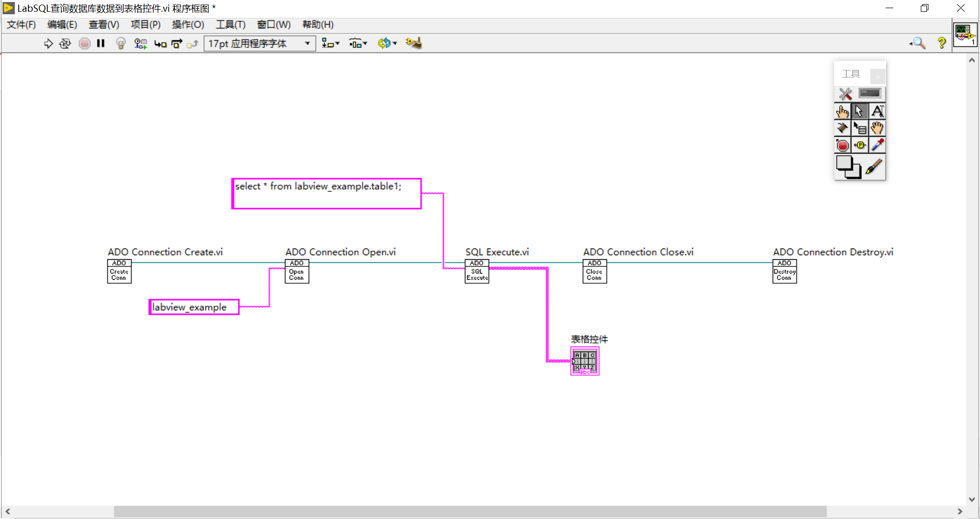Select the Get Color dropper tool

tap(877, 145)
